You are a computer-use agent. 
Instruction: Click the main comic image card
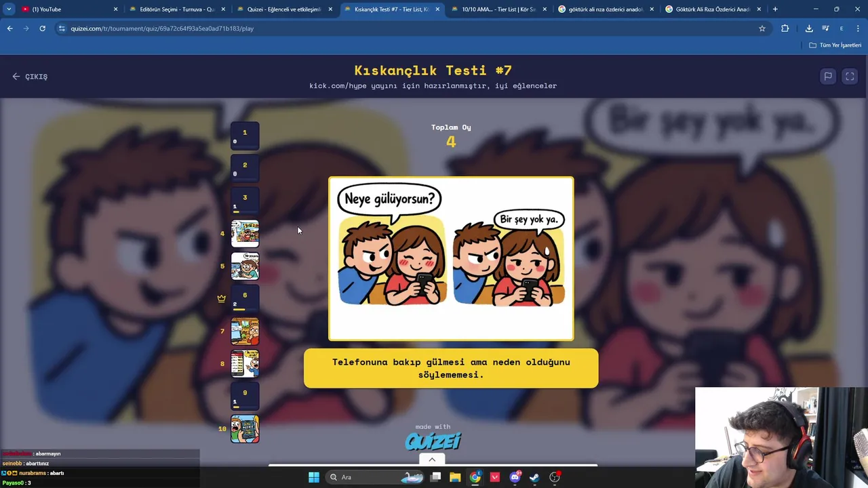[451, 258]
